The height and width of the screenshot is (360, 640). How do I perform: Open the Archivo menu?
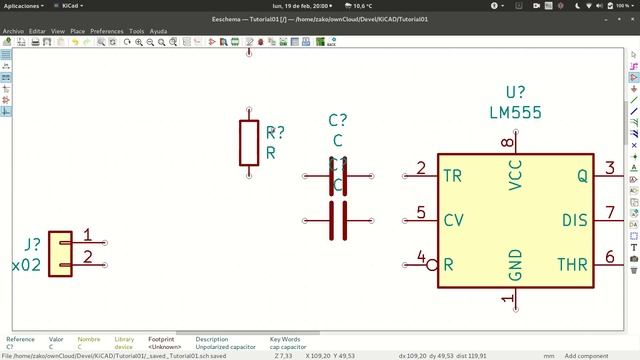pos(13,31)
